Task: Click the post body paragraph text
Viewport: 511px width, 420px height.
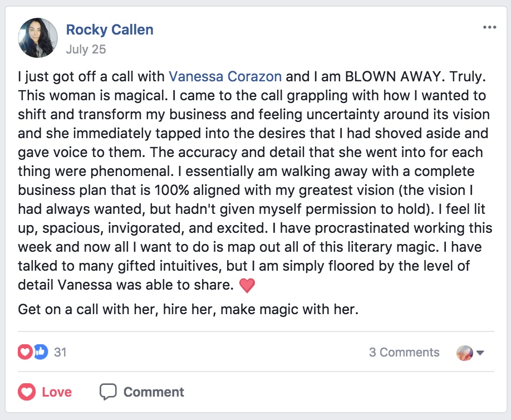Action: coord(255,180)
